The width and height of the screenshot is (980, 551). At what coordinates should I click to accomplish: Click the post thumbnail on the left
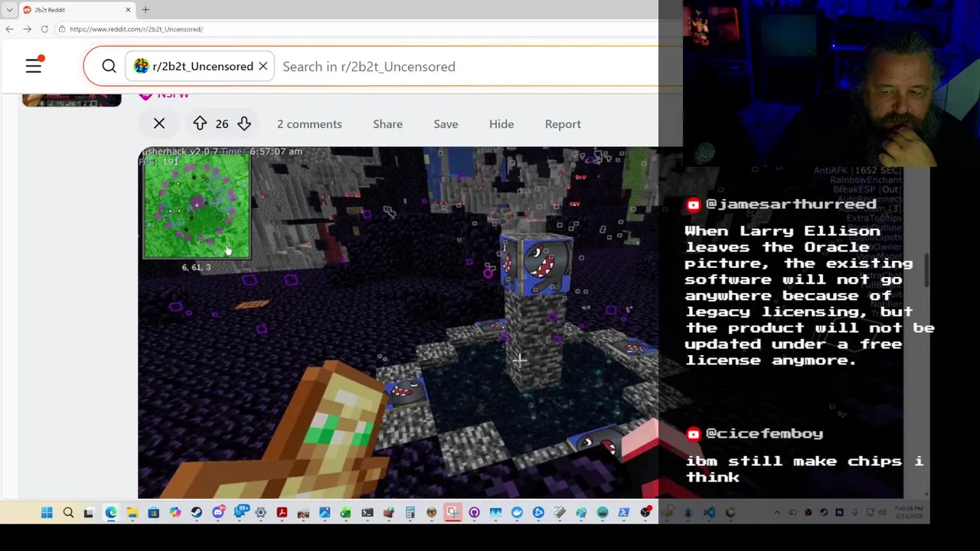[x=71, y=99]
